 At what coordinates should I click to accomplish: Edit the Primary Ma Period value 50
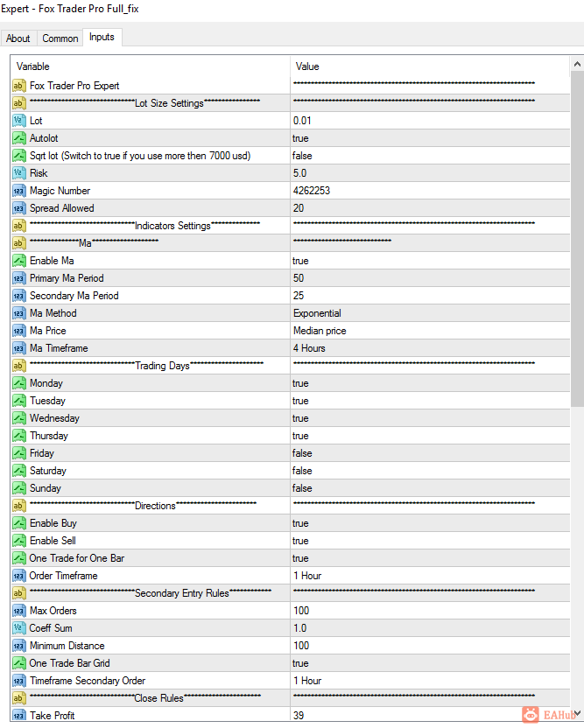click(x=430, y=278)
